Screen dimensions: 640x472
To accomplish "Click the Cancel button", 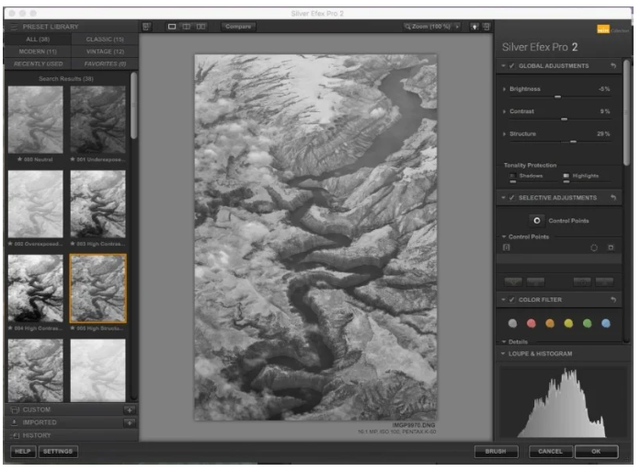I will pyautogui.click(x=549, y=452).
